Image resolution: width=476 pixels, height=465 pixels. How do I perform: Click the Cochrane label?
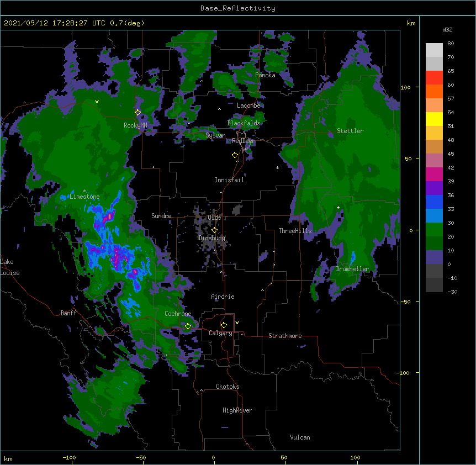(x=178, y=314)
